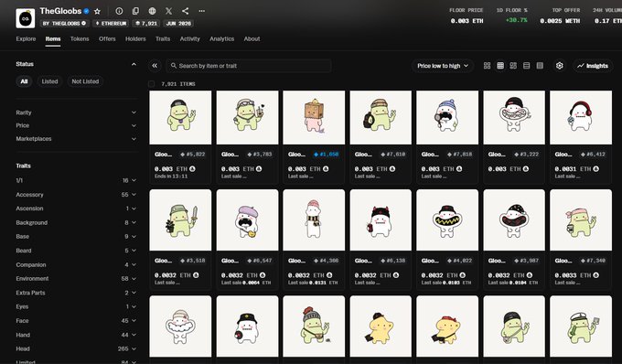622x364 pixels.
Task: Collapse the filter sidebar with the double-chevron button
Action: pos(155,66)
